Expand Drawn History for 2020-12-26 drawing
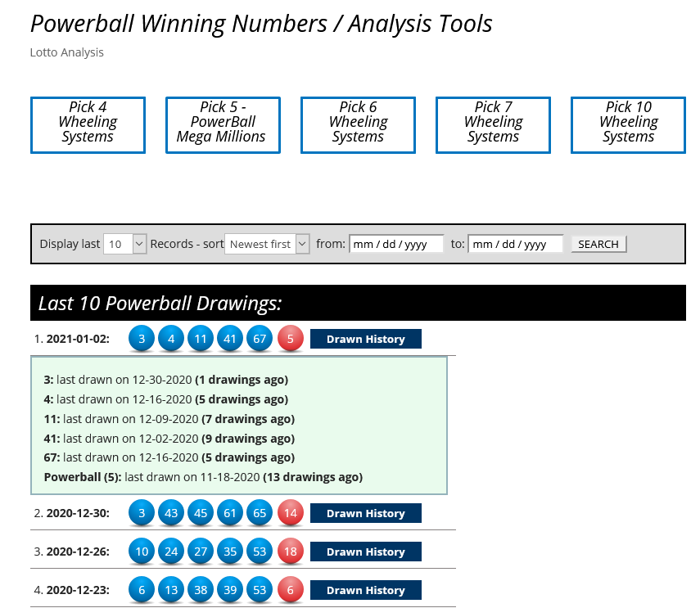The width and height of the screenshot is (700, 608). 366,552
